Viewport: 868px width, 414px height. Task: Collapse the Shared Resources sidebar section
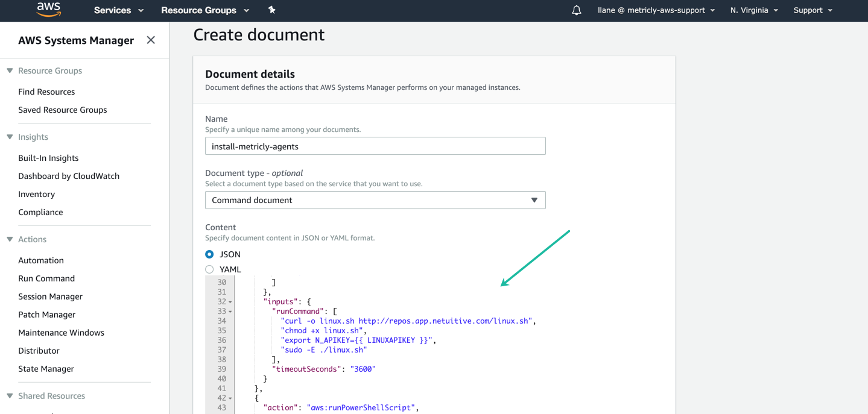[10, 396]
